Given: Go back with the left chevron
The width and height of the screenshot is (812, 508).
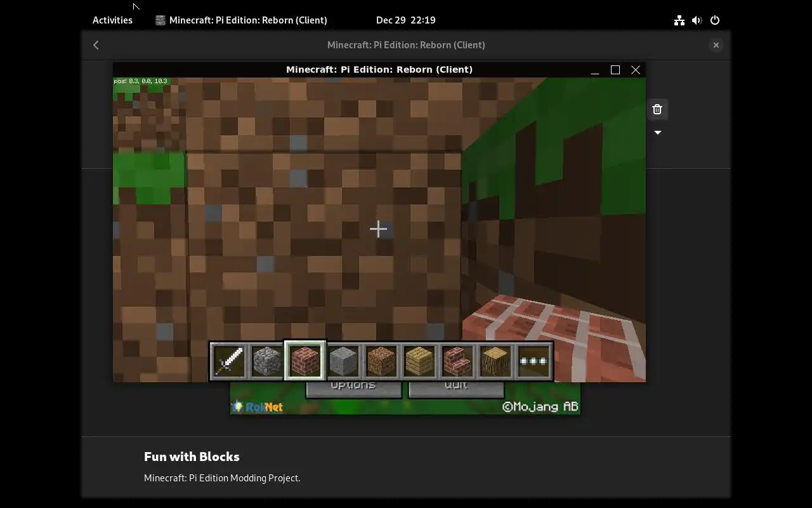Looking at the screenshot, I should (96, 45).
